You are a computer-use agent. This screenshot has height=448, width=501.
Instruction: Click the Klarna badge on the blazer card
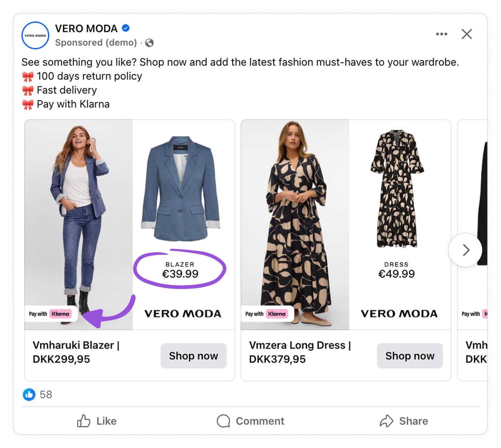[51, 314]
